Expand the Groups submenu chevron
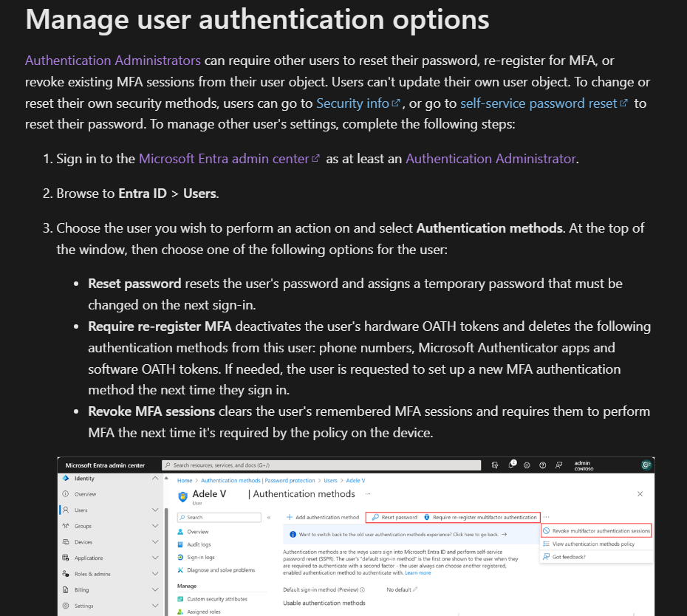 pyautogui.click(x=154, y=526)
